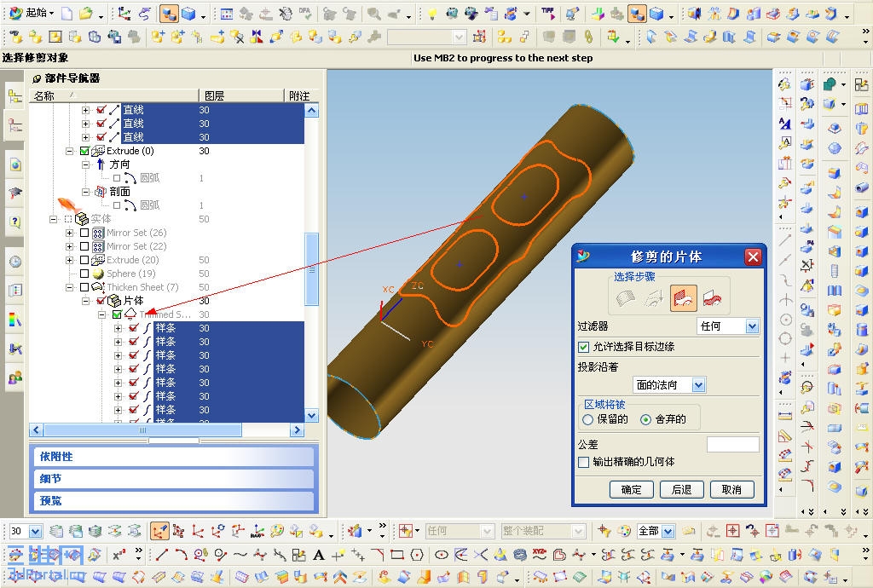This screenshot has width=873, height=588.
Task: Collapse the Thicken Sheet (7) tree node
Action: (70, 287)
